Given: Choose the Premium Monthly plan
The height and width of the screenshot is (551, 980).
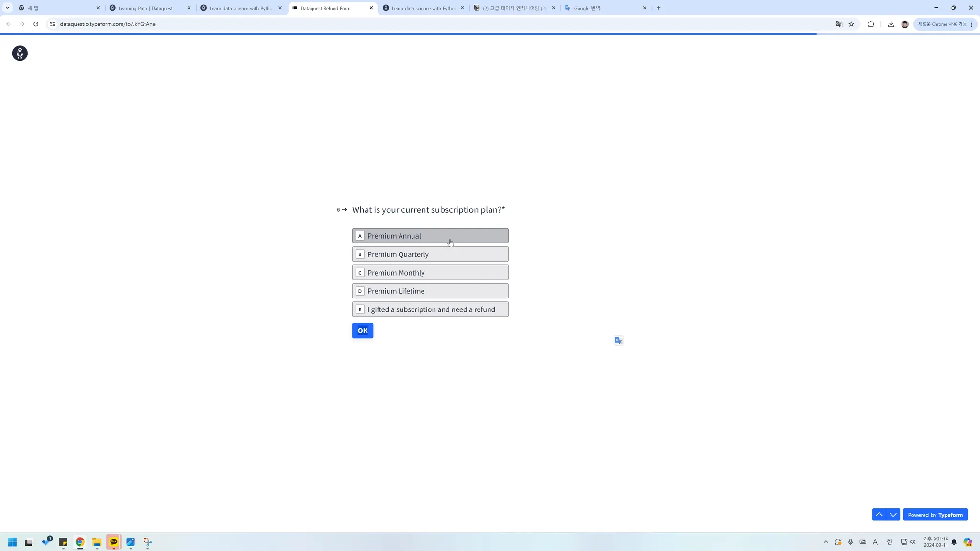Looking at the screenshot, I should 430,273.
